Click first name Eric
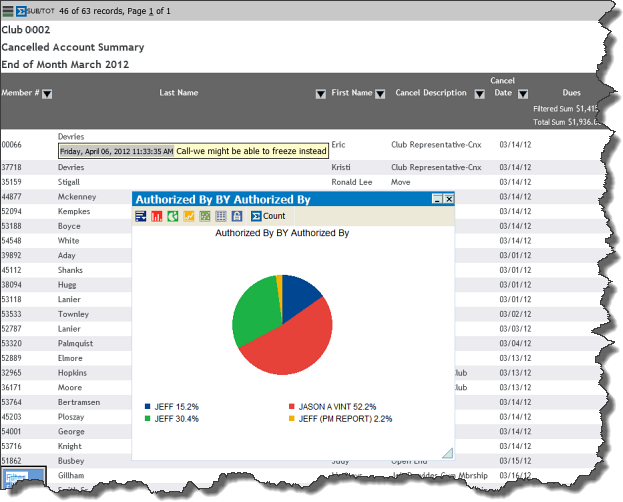The height and width of the screenshot is (502, 623). [x=338, y=145]
